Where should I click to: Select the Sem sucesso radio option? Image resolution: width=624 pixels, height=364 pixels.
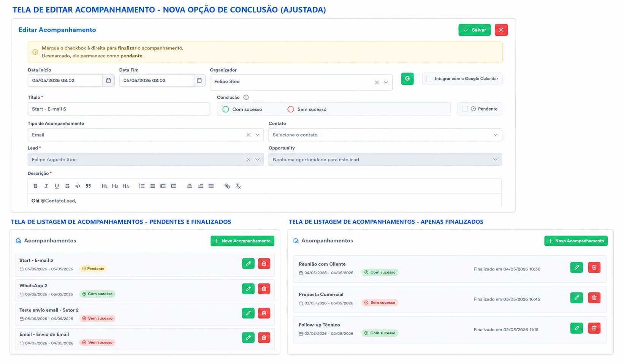click(291, 109)
